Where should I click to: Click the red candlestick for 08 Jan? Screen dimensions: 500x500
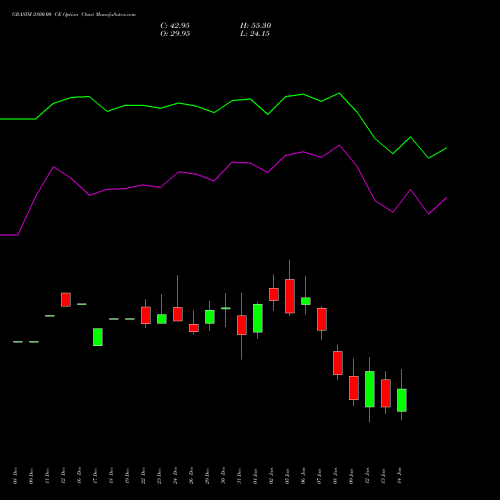tap(338, 363)
